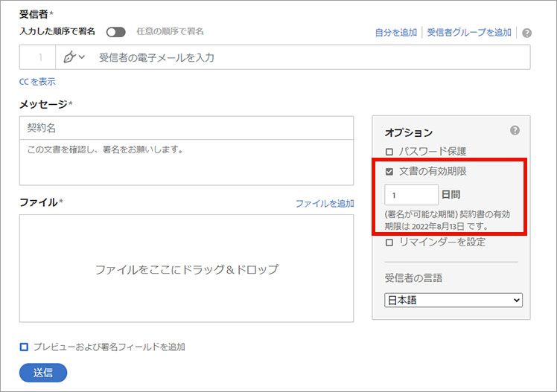
Task: Click the 契約名 agreement name field
Action: click(x=186, y=128)
